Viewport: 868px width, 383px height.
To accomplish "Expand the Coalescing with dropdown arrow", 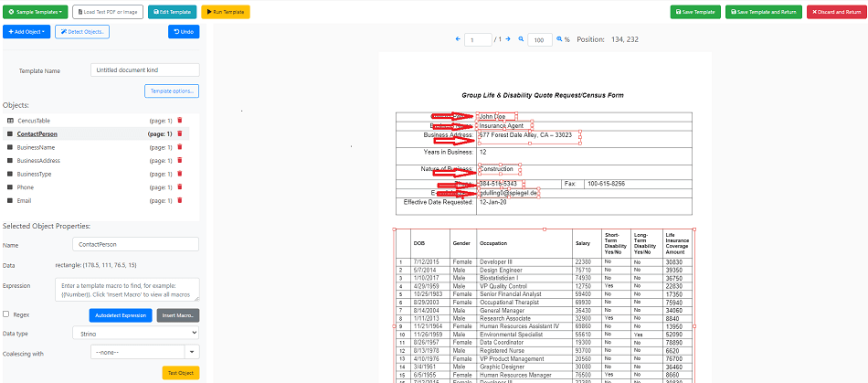I will point(192,351).
